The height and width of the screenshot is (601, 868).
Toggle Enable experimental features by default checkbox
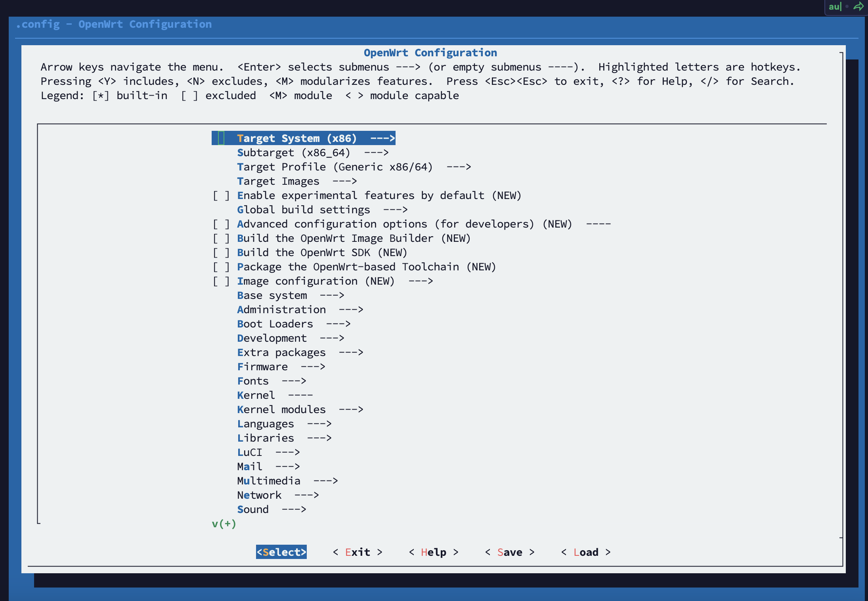click(x=221, y=195)
